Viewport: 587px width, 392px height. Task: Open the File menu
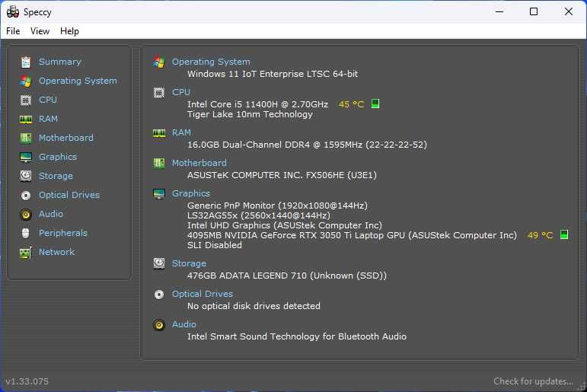tap(13, 31)
